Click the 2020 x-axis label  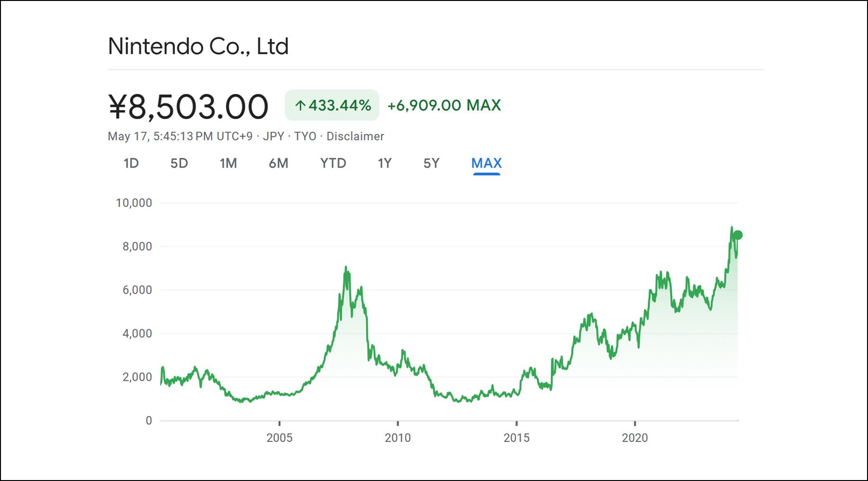[x=635, y=438]
